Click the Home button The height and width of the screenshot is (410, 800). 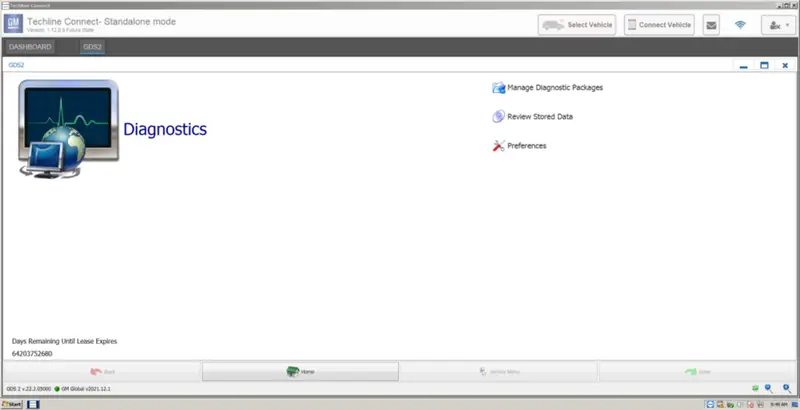point(300,372)
